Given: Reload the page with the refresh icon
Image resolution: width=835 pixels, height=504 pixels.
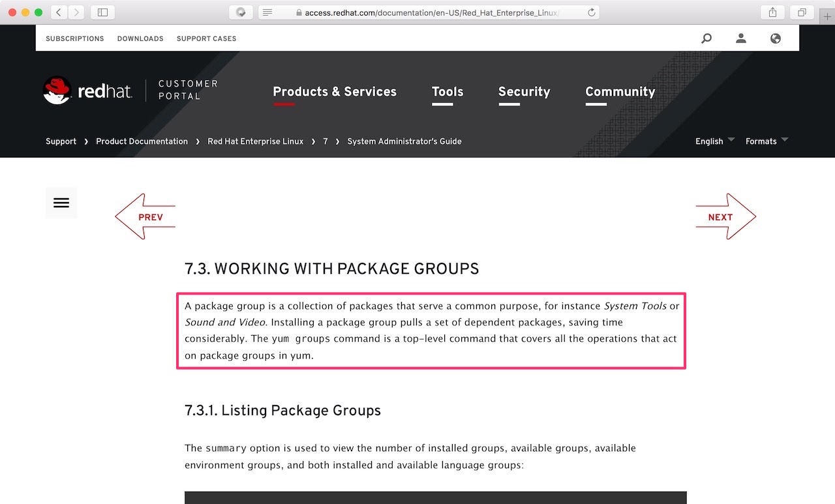Looking at the screenshot, I should pos(591,12).
